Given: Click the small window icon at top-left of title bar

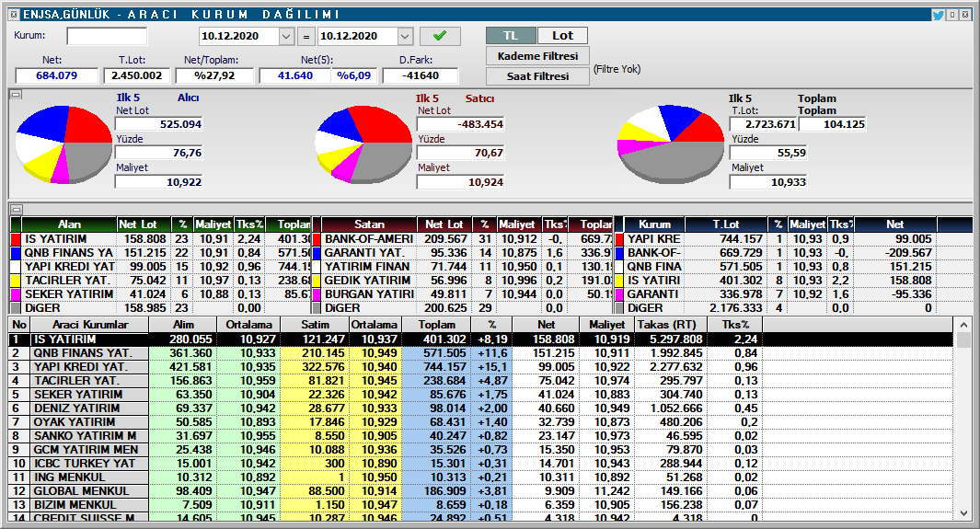Looking at the screenshot, I should pos(14,14).
